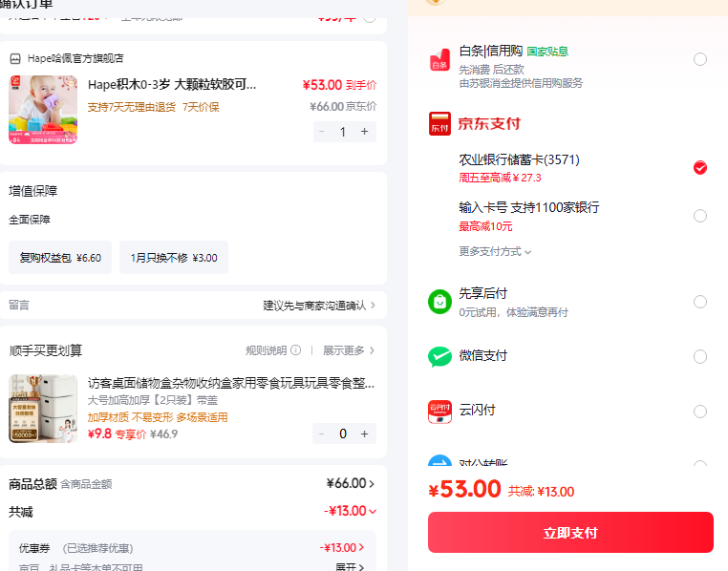Click 国家贴息 green tag
The image size is (728, 571).
click(547, 52)
